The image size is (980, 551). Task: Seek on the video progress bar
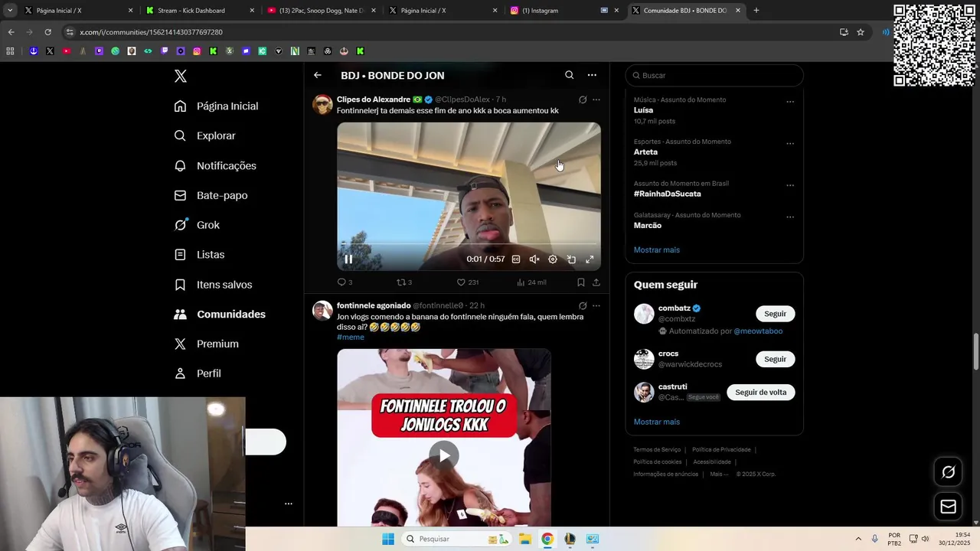[469, 244]
